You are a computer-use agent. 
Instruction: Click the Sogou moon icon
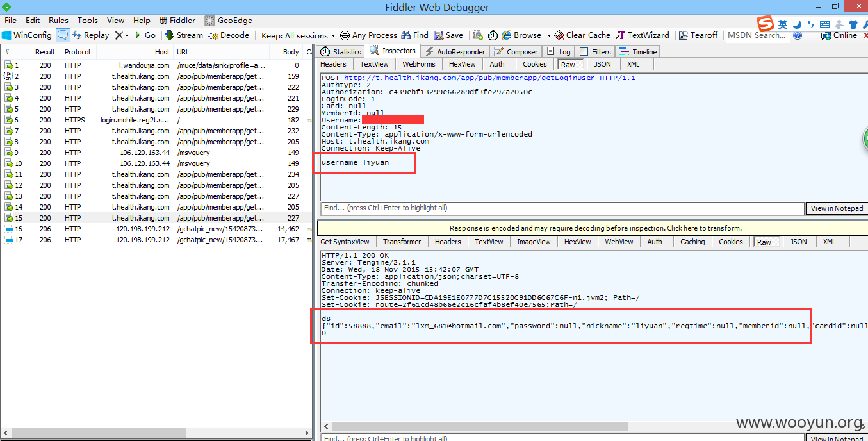click(798, 24)
